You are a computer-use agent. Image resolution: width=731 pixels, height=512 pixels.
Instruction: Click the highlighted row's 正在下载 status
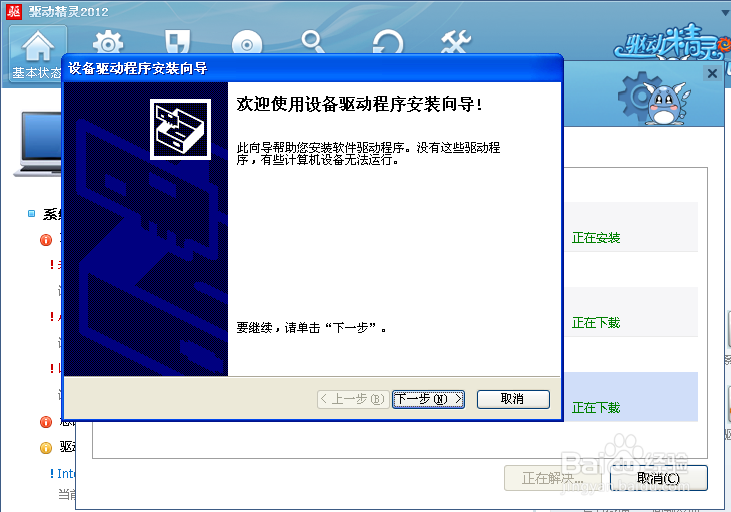coord(596,408)
